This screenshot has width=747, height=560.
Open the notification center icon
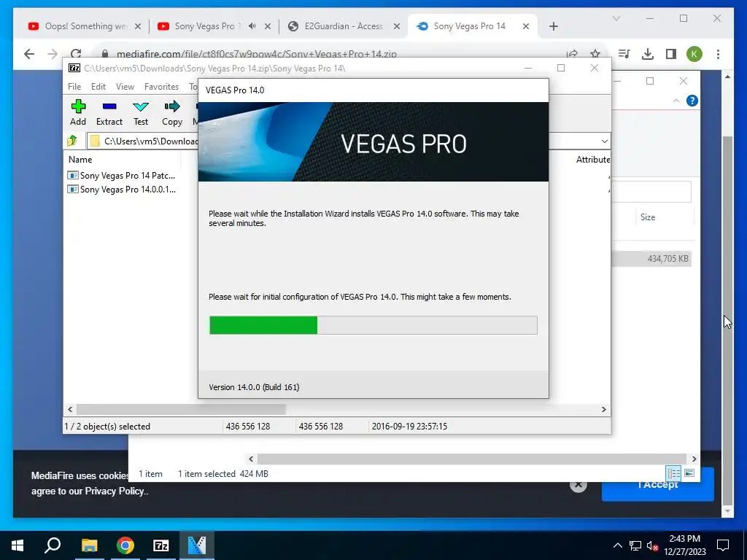723,545
